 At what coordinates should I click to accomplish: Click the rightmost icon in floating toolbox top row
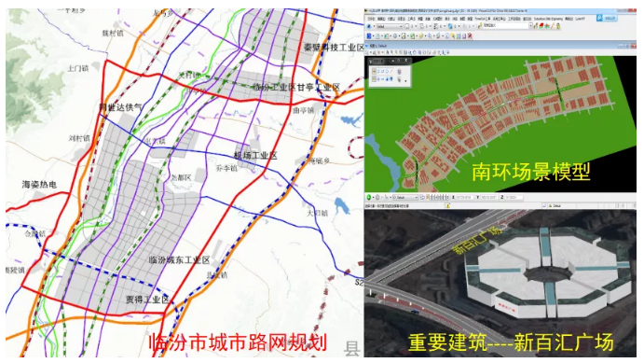pos(399,72)
